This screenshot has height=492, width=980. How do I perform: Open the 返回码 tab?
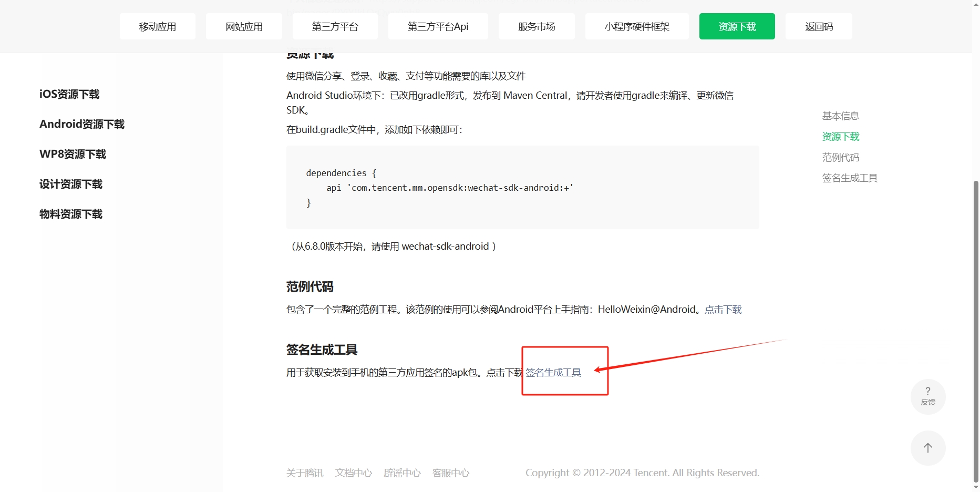[819, 27]
